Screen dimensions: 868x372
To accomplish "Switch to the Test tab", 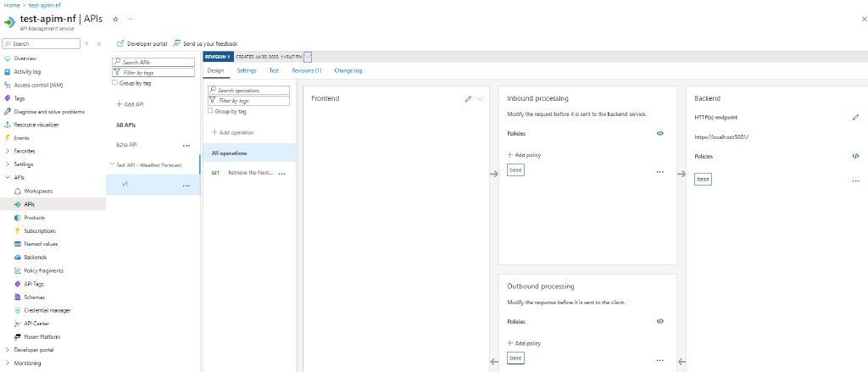I will pos(274,70).
